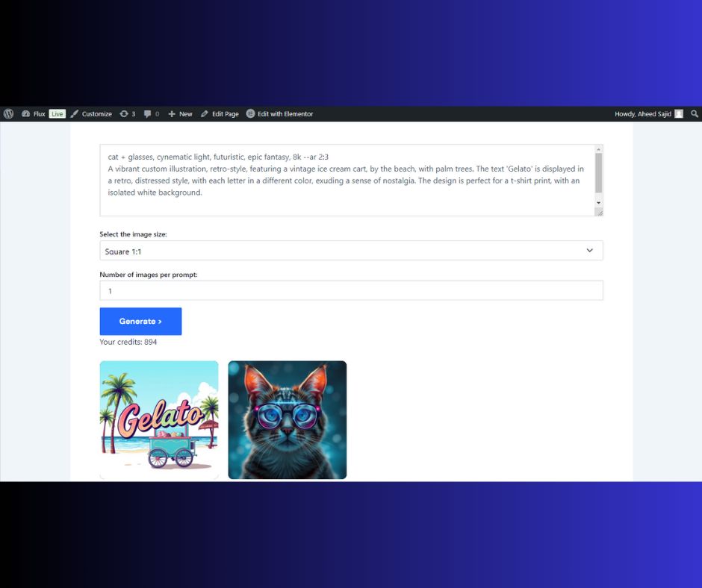The width and height of the screenshot is (702, 588).
Task: Click the image size dropdown chevron
Action: point(590,250)
